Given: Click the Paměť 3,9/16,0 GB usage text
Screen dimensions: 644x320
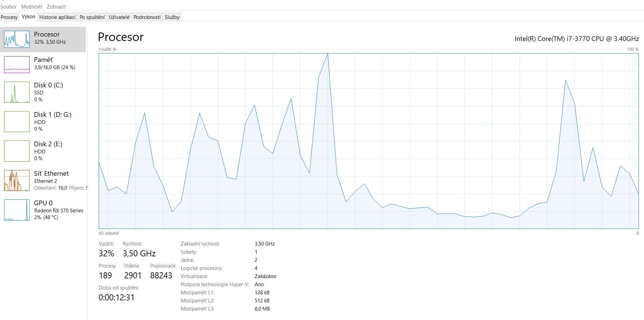Looking at the screenshot, I should pos(55,67).
